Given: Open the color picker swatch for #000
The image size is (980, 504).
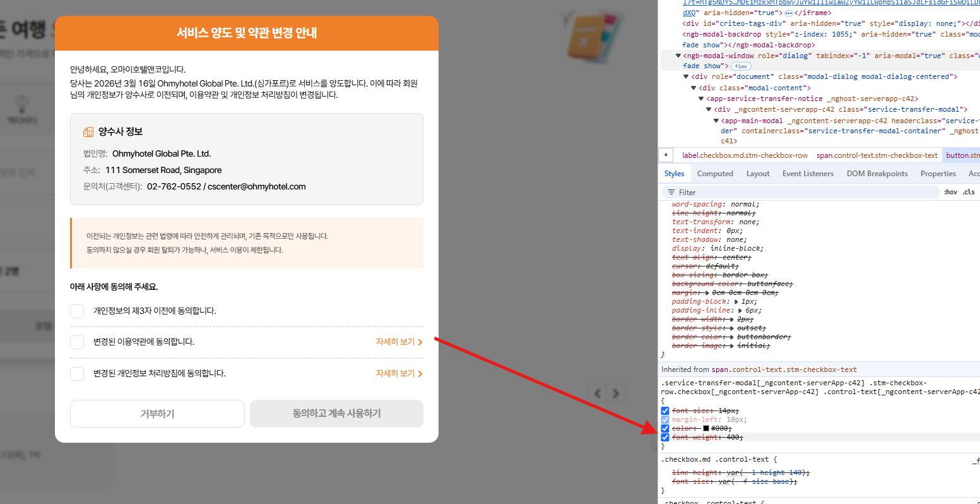Looking at the screenshot, I should (x=705, y=428).
